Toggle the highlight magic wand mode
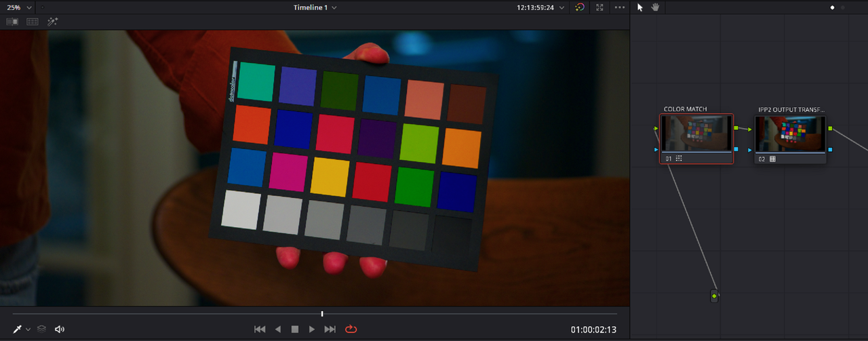The width and height of the screenshot is (868, 341). (53, 22)
